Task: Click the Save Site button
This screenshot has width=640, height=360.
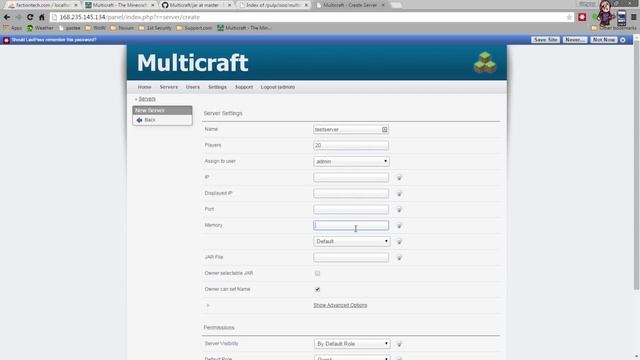Action: (545, 40)
